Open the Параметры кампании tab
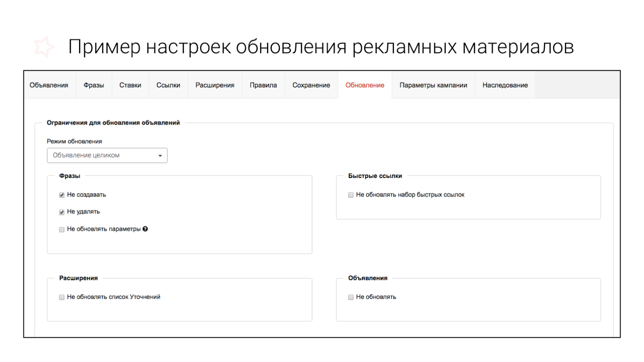 coord(433,85)
